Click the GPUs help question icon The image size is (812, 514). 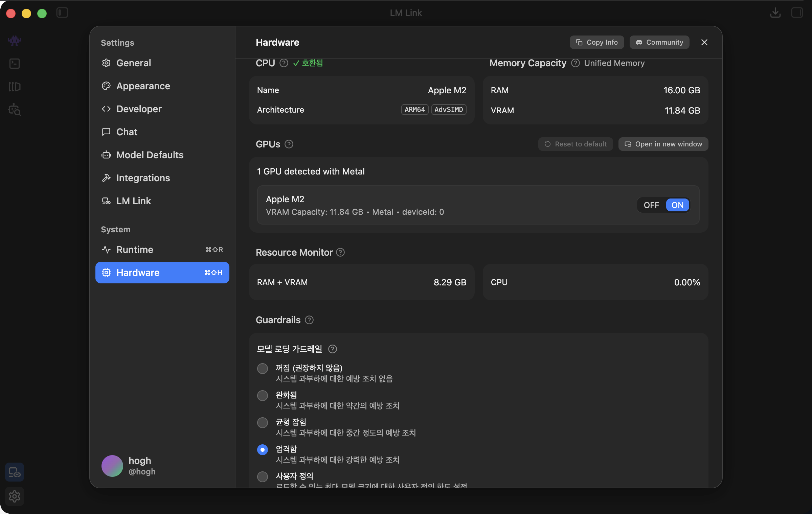(x=289, y=144)
